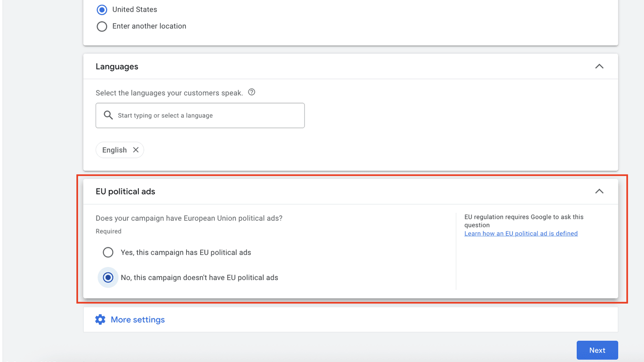Click the English language chip label
This screenshot has width=644, height=362.
[114, 150]
